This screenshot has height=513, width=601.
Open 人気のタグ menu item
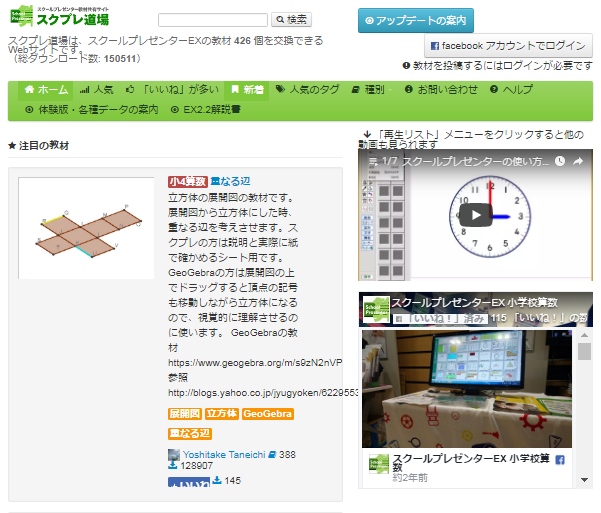tap(308, 90)
